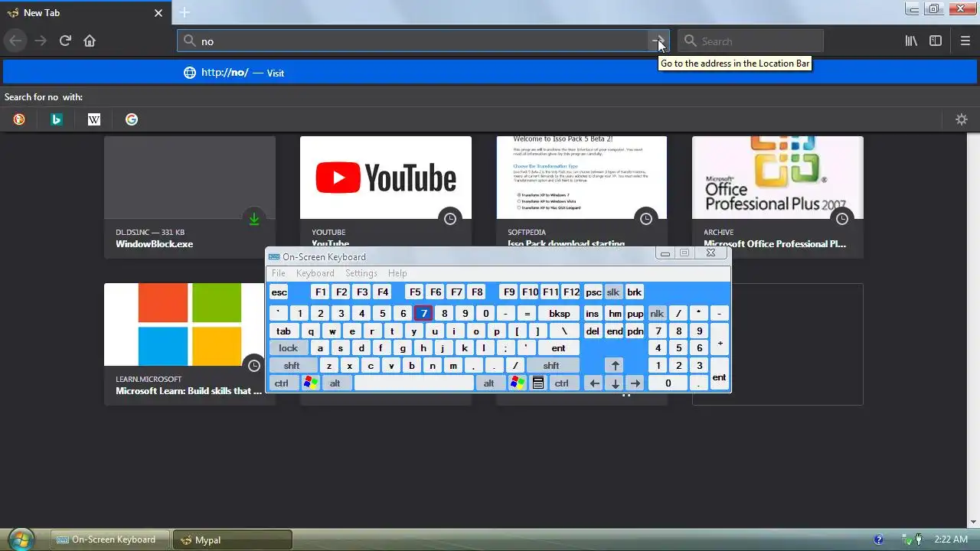Toggle the slk (Scroll Lock) key
The image size is (980, 551).
click(x=613, y=292)
